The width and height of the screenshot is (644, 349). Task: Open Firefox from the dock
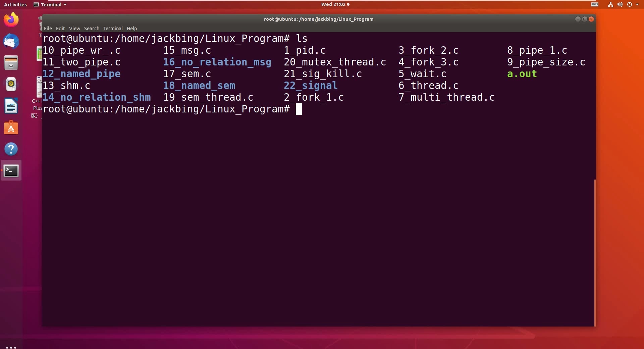pos(11,20)
